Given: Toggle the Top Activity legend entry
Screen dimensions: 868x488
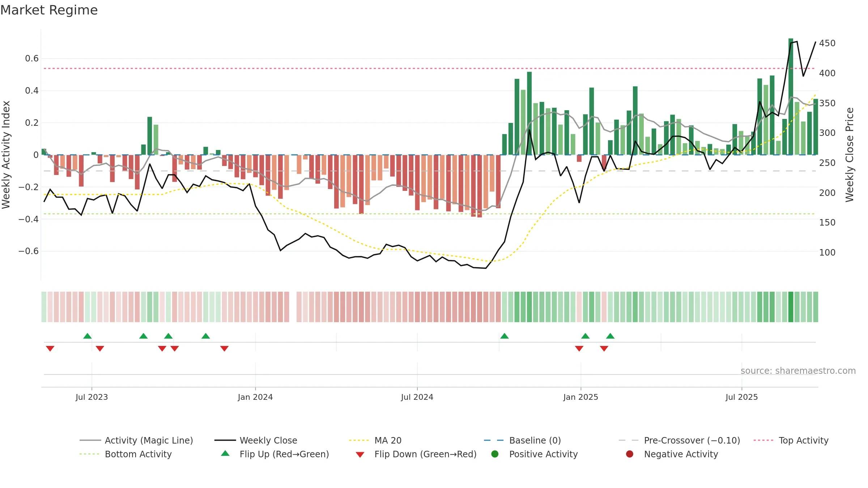Looking at the screenshot, I should pos(791,440).
